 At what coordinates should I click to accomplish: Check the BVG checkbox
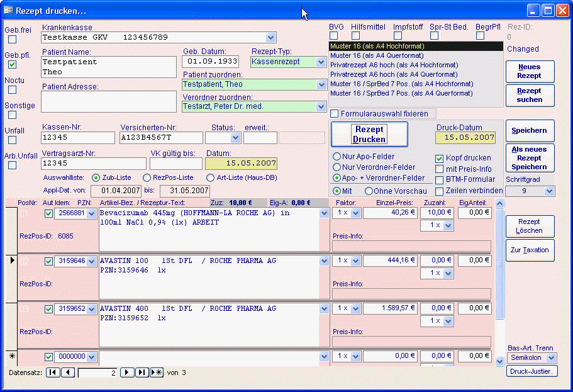pyautogui.click(x=333, y=36)
